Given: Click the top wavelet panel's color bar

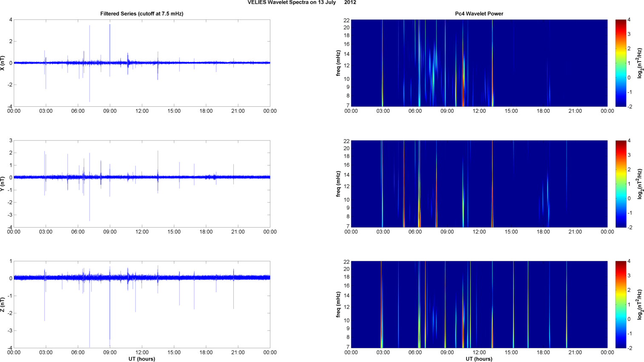Looking at the screenshot, I should point(621,63).
